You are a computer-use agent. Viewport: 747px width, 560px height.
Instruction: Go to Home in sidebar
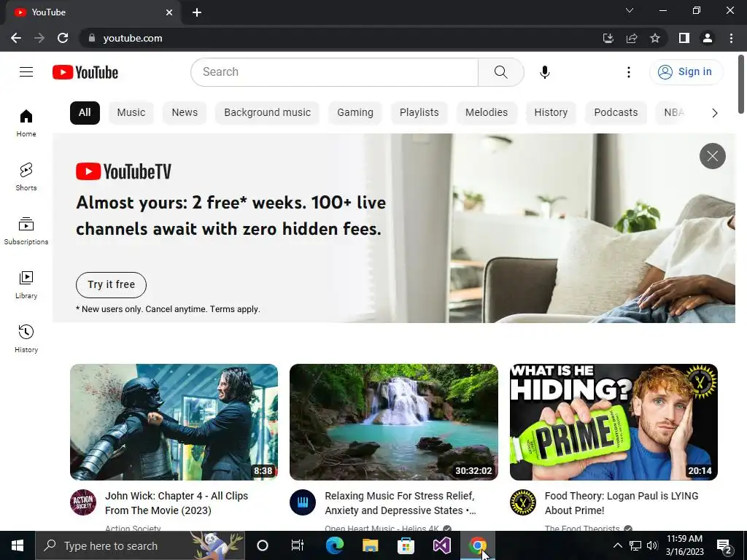tap(26, 123)
